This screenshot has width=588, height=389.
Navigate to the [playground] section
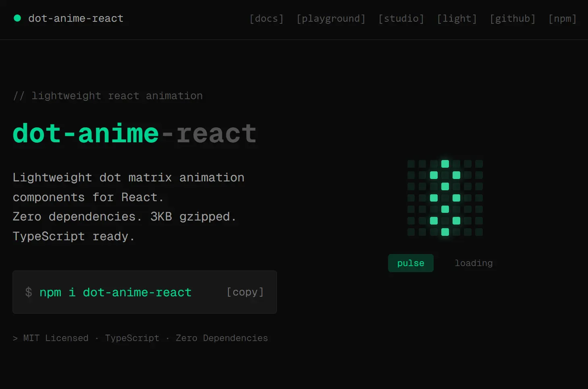pyautogui.click(x=331, y=19)
